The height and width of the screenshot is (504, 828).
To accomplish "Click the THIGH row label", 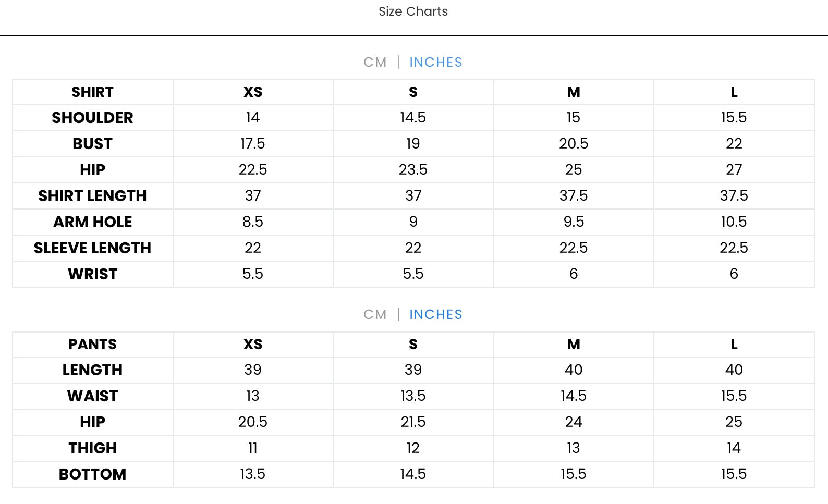I will [x=92, y=448].
